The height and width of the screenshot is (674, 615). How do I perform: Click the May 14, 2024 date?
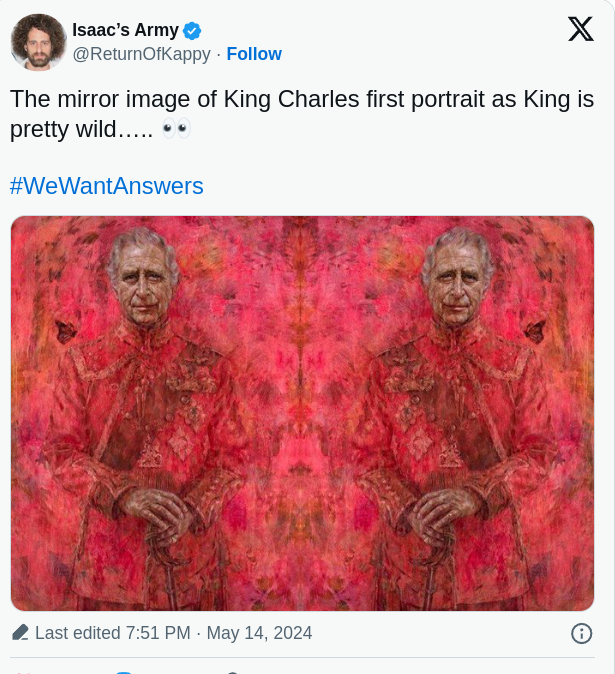(259, 633)
